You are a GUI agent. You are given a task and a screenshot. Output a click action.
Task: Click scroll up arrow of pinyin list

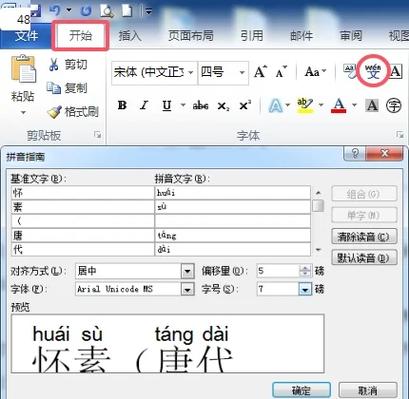click(318, 193)
